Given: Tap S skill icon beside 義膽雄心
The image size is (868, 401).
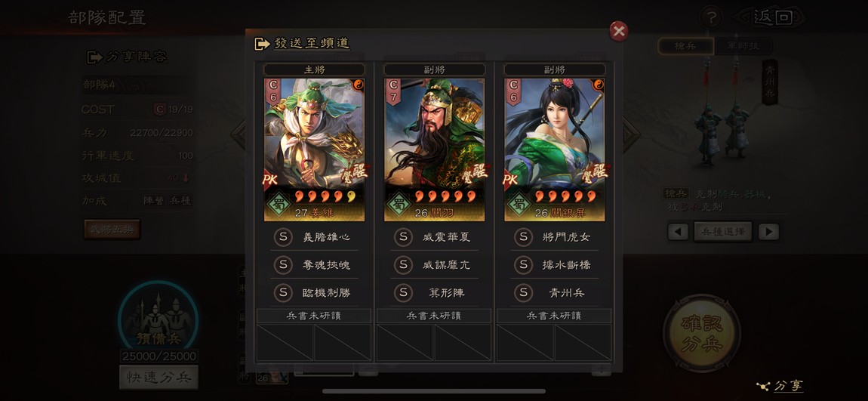Looking at the screenshot, I should (283, 237).
